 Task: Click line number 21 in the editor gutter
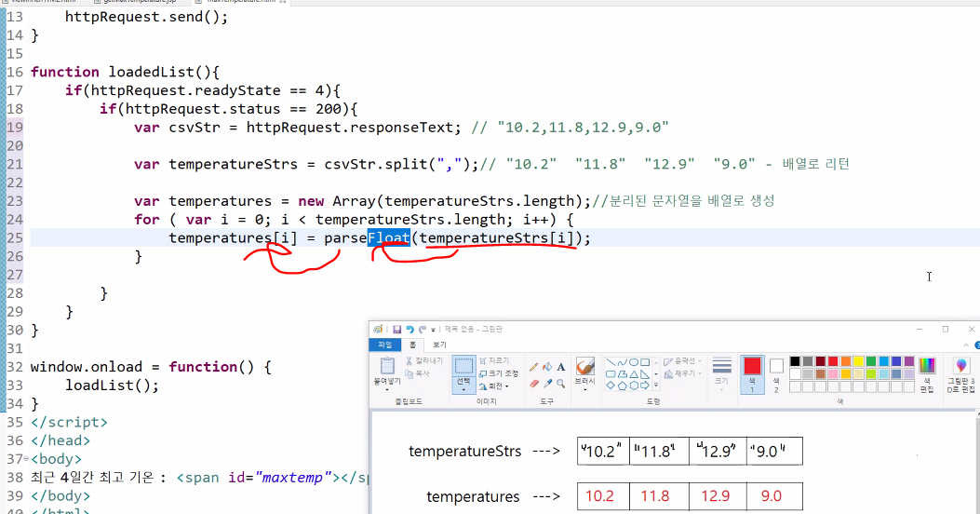pos(15,165)
